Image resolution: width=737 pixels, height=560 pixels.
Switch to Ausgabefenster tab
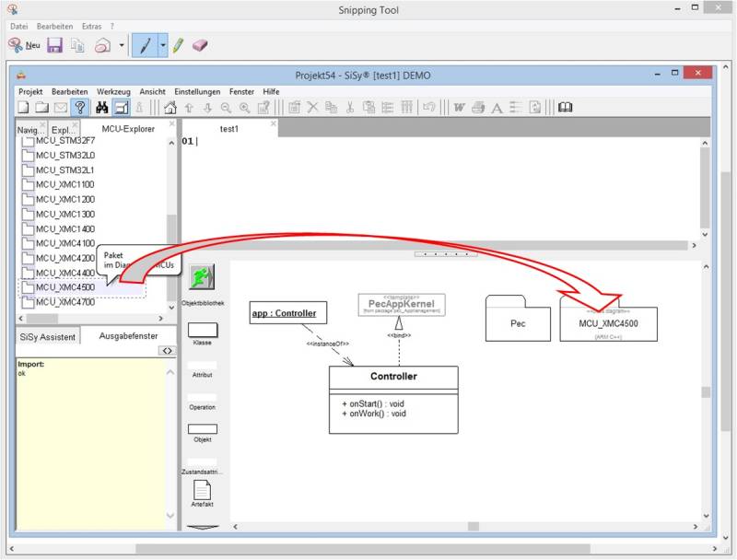coord(128,336)
